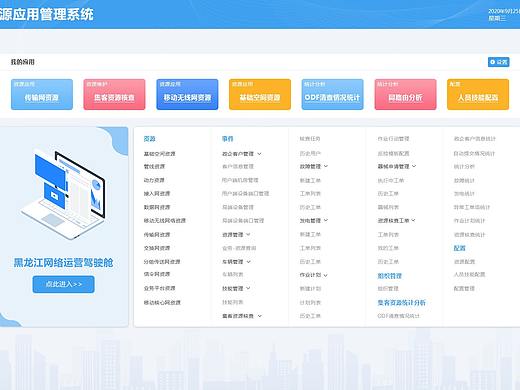Open the 动力资源 link
520x390 pixels.
(154, 180)
